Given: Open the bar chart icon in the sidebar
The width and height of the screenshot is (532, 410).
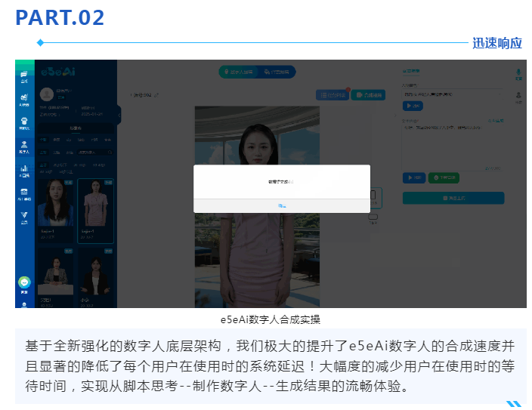Looking at the screenshot, I should [x=24, y=168].
